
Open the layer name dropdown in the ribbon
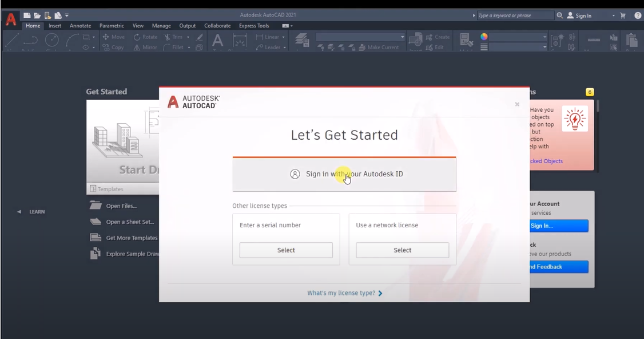click(361, 37)
